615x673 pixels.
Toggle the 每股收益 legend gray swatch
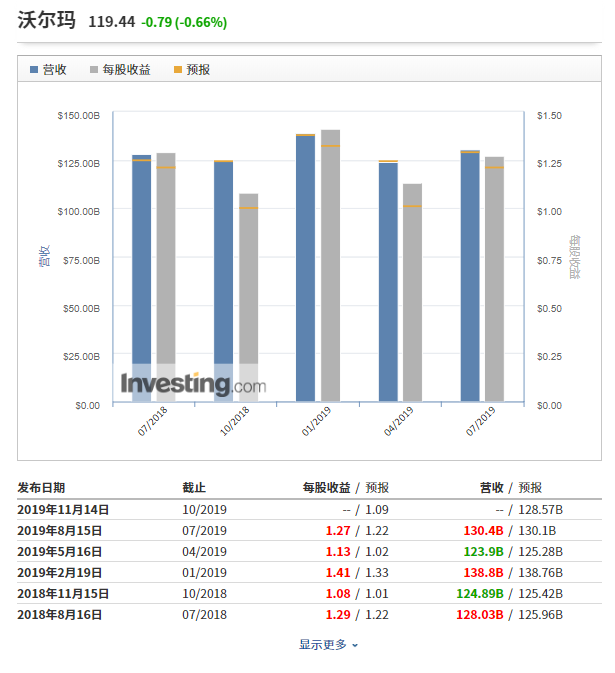coord(94,70)
